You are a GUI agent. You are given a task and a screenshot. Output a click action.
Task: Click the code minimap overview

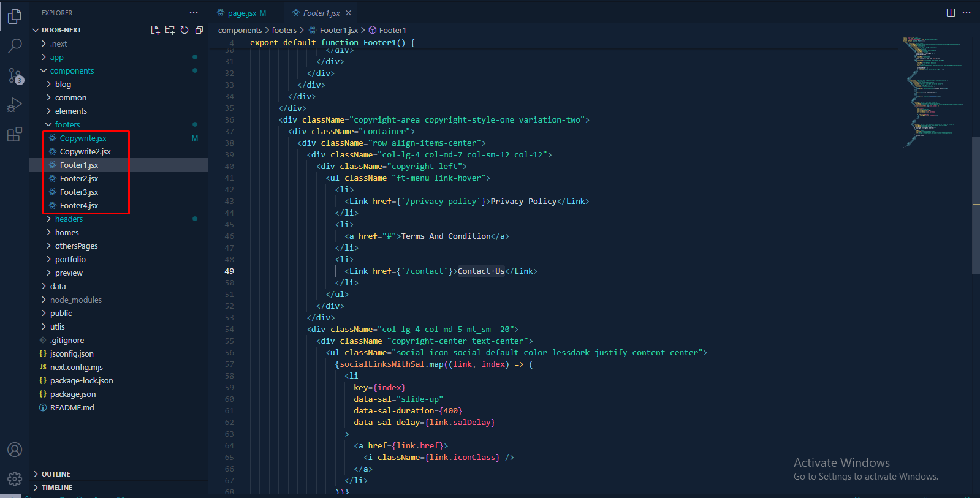(935, 92)
